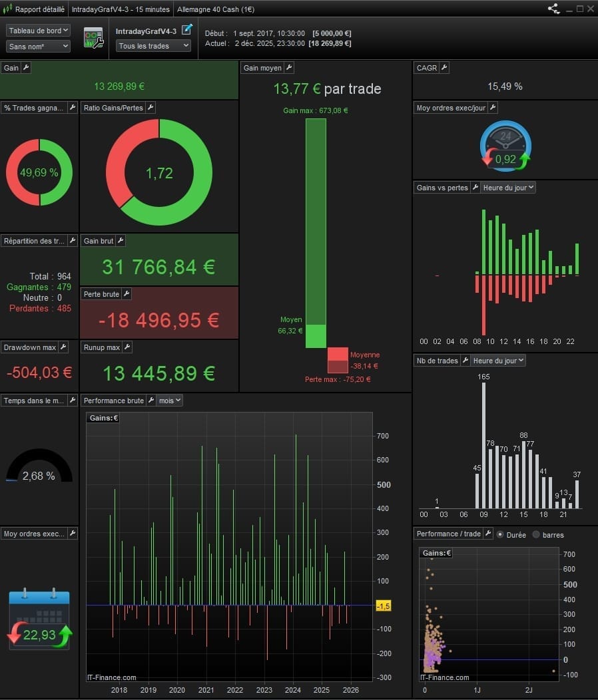Open the CAGR panel wrench settings
This screenshot has height=700, width=598.
(444, 68)
